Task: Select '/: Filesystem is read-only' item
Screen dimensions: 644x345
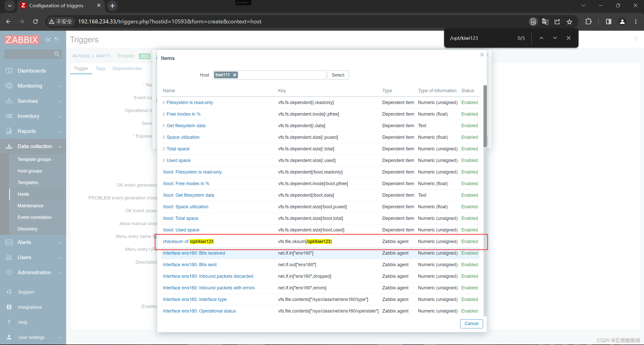Action: (x=188, y=102)
